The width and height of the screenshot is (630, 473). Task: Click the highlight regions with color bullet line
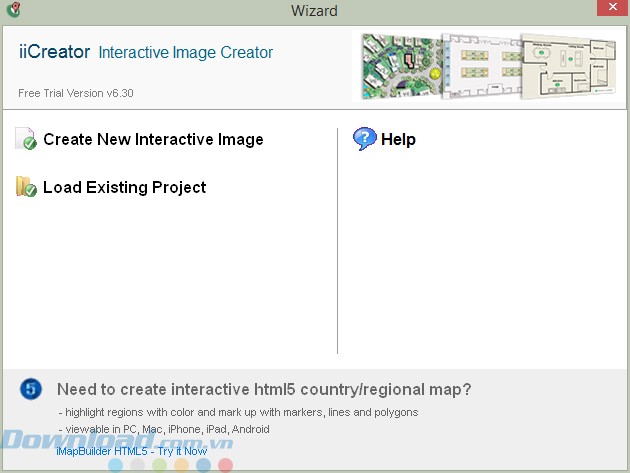pos(238,412)
